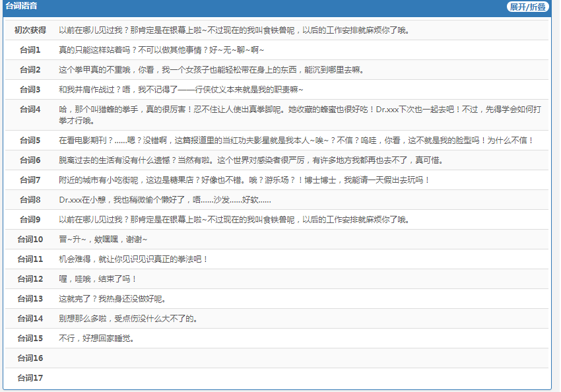The height and width of the screenshot is (392, 561).
Task: Click the 台词2 row label
Action: pos(30,70)
